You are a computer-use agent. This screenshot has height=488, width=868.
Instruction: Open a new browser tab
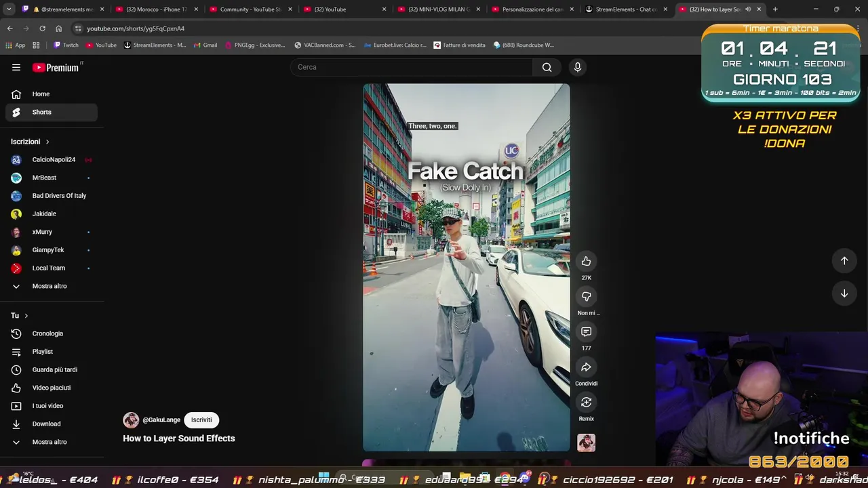point(775,9)
